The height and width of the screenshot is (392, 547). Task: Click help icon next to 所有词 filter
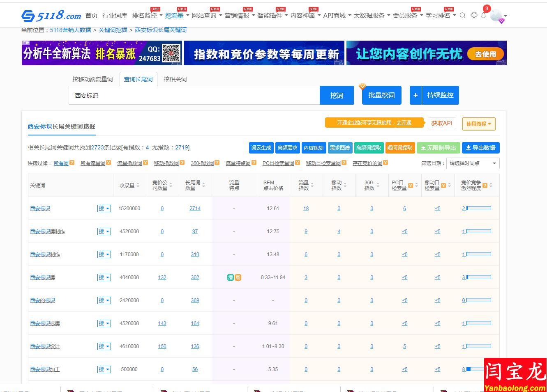[72, 163]
